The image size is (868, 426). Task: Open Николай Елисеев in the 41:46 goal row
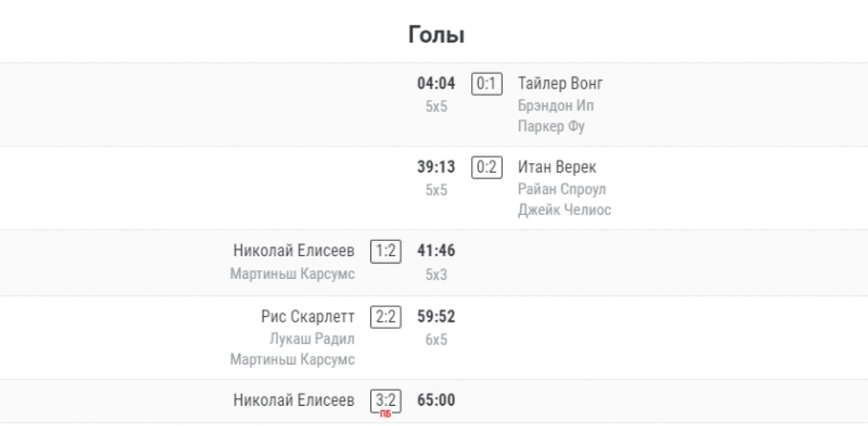tap(294, 251)
